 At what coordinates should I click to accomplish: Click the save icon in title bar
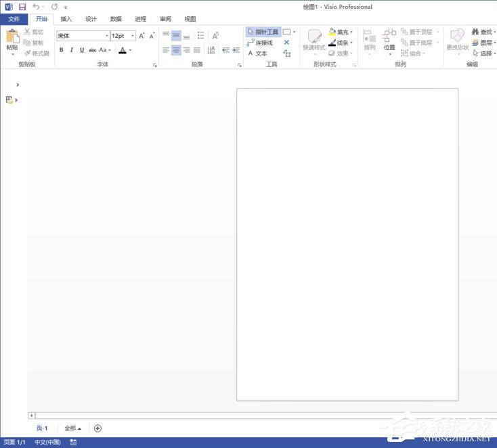22,7
